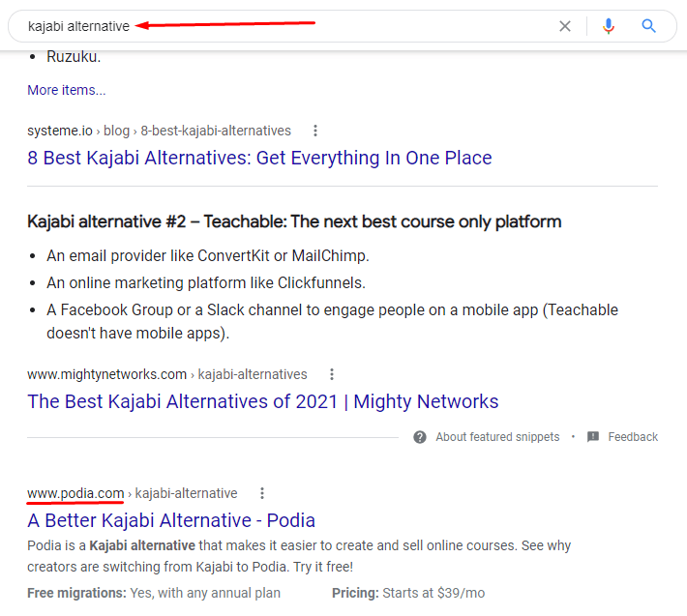This screenshot has width=687, height=616.
Task: Click the Feedback flag icon
Action: coord(593,437)
